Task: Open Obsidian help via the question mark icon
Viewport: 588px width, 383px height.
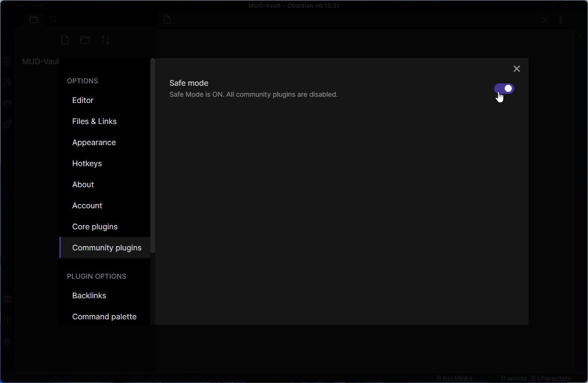Action: tap(7, 320)
